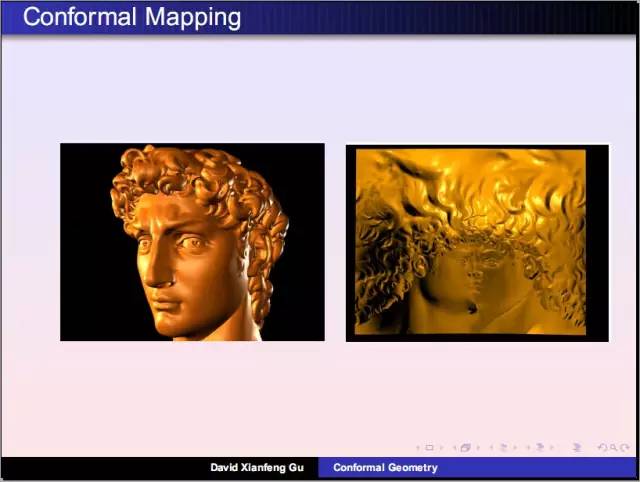
Task: Click the magnifier search icon
Action: pyautogui.click(x=613, y=448)
